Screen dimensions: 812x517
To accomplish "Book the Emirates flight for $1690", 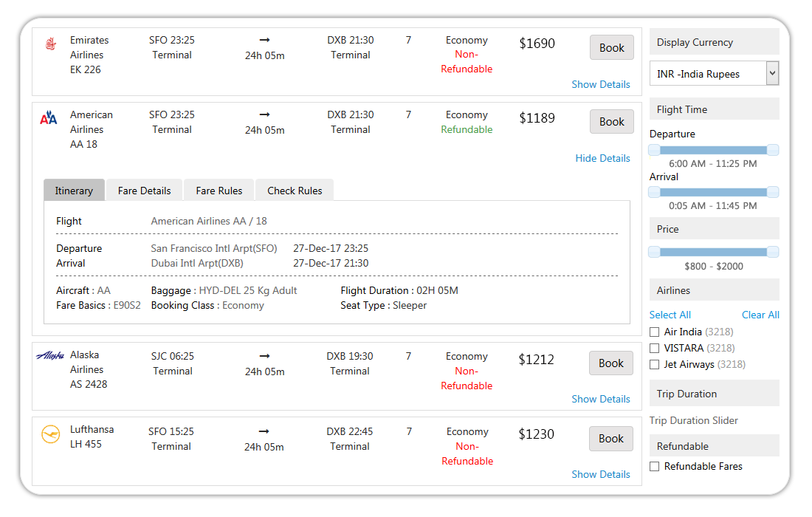I will click(611, 47).
